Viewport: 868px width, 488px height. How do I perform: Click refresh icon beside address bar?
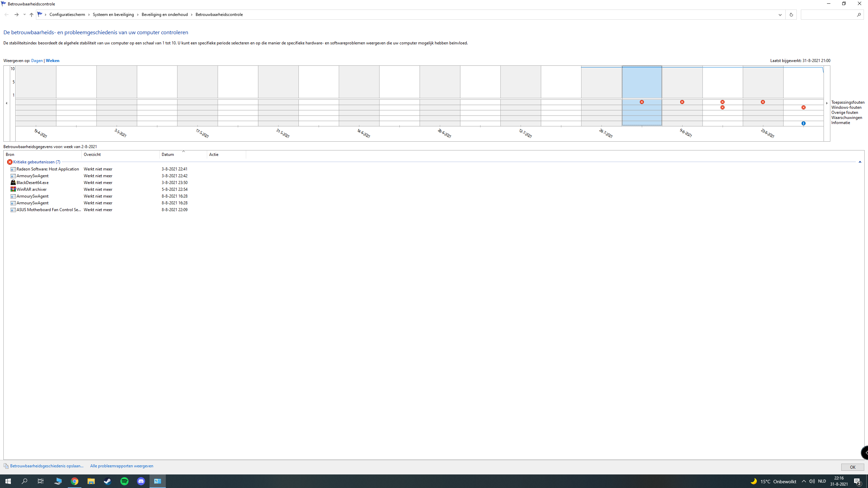791,15
